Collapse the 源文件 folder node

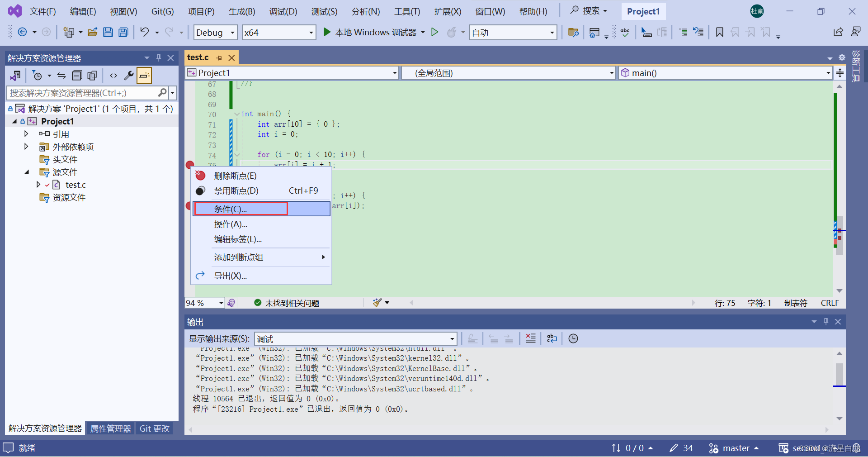[x=27, y=172]
